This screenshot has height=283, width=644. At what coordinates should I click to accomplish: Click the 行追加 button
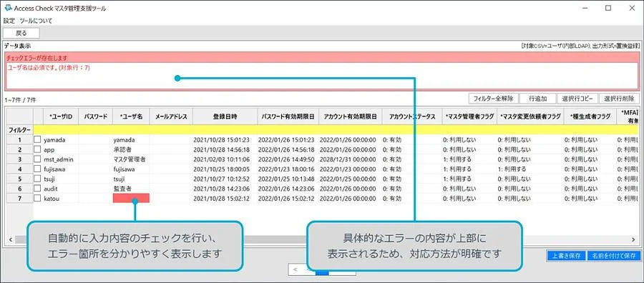tap(537, 99)
